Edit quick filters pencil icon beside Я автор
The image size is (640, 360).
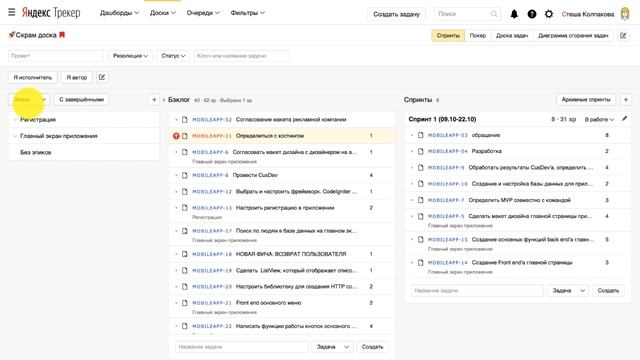[x=102, y=77]
